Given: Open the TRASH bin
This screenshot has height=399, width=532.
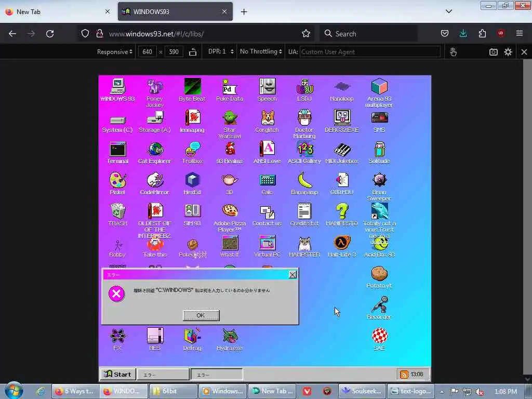Looking at the screenshot, I should (x=117, y=215).
